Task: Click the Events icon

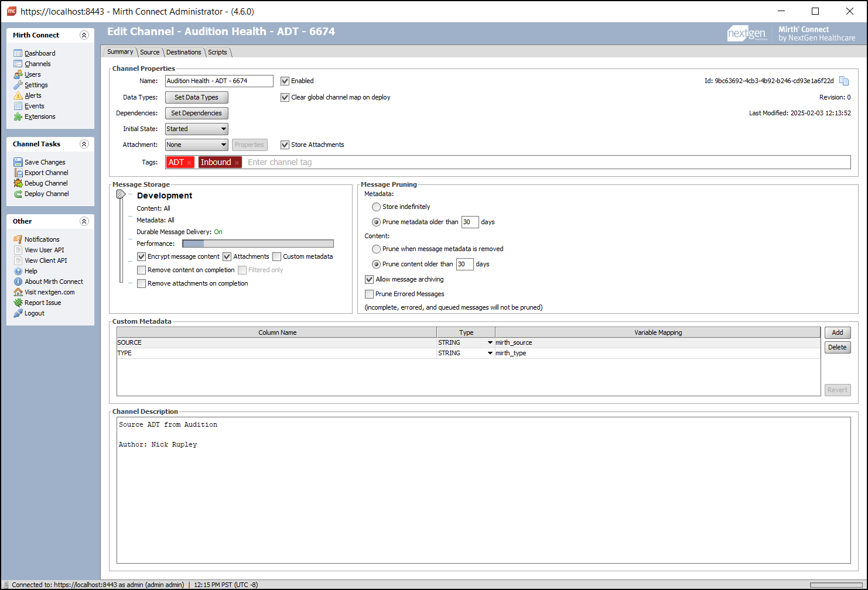Action: (18, 106)
